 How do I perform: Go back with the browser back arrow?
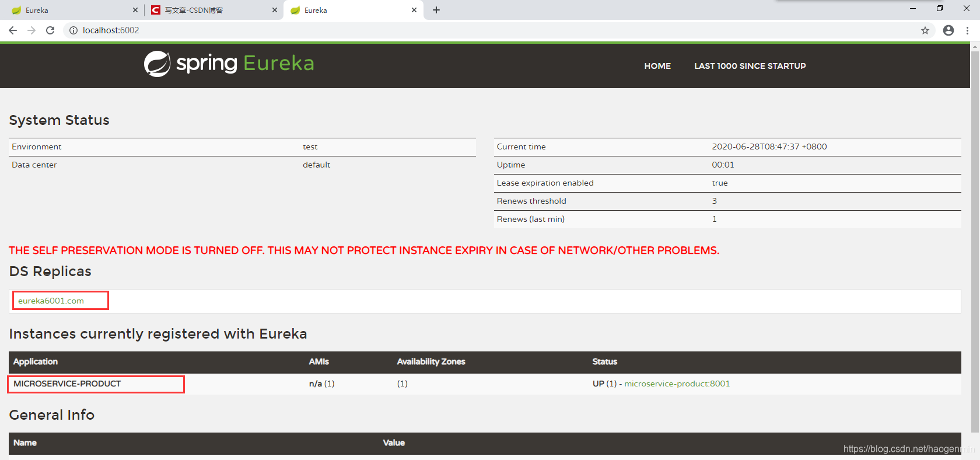pos(13,30)
